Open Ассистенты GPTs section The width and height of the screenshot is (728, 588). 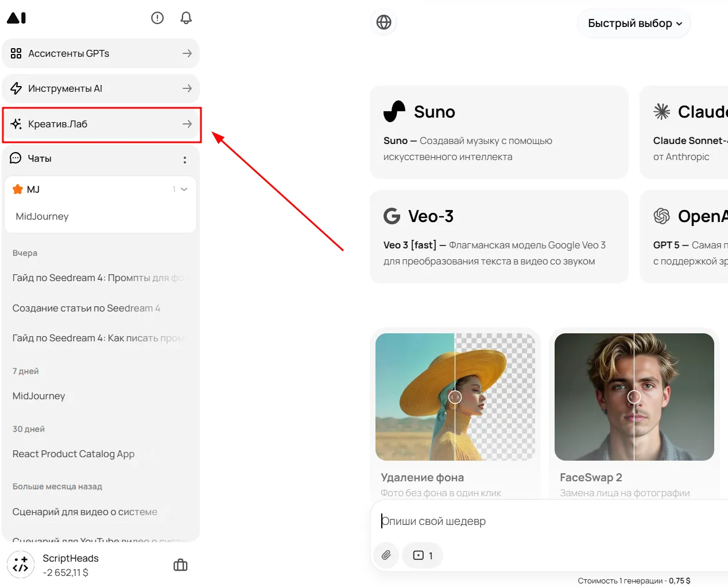click(x=101, y=53)
